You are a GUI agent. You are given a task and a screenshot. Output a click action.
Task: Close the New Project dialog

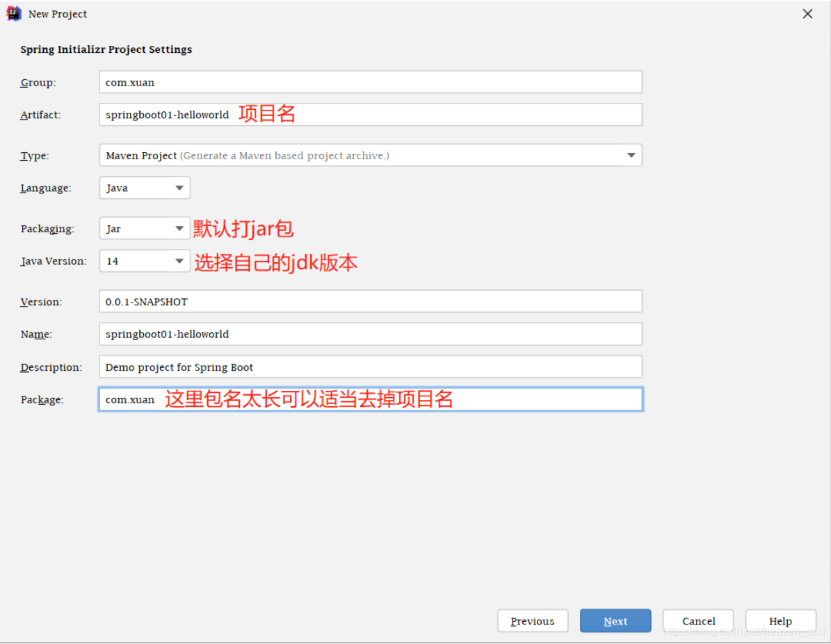(x=807, y=14)
